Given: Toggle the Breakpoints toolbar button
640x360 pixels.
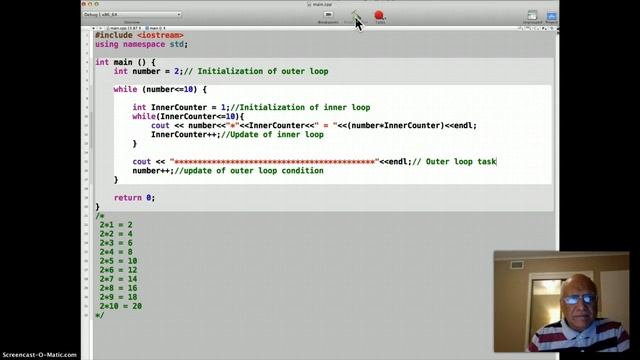Looking at the screenshot, I should [328, 16].
